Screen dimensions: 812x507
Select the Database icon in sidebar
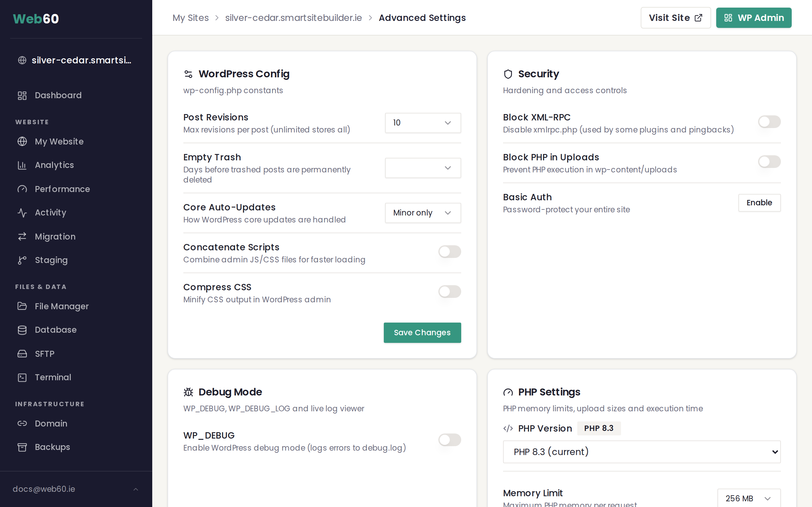click(x=22, y=330)
